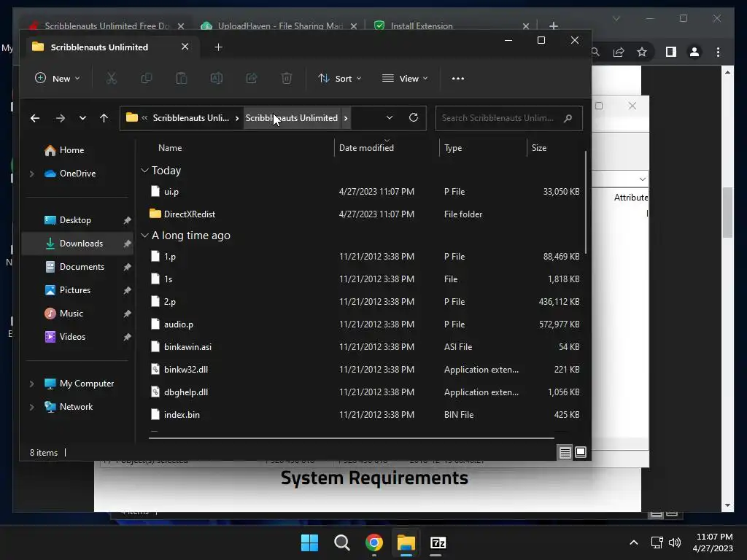This screenshot has width=747, height=560.
Task: Click the Share icon in Explorer toolbar
Action: pos(252,78)
